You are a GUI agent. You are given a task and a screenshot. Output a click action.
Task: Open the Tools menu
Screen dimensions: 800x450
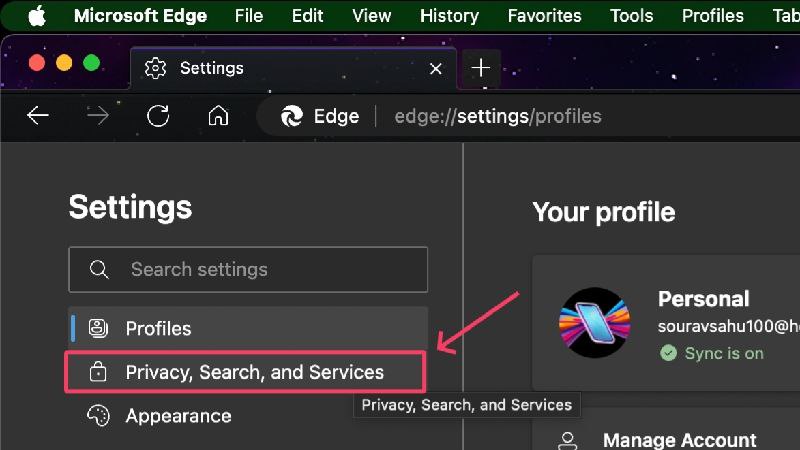632,16
